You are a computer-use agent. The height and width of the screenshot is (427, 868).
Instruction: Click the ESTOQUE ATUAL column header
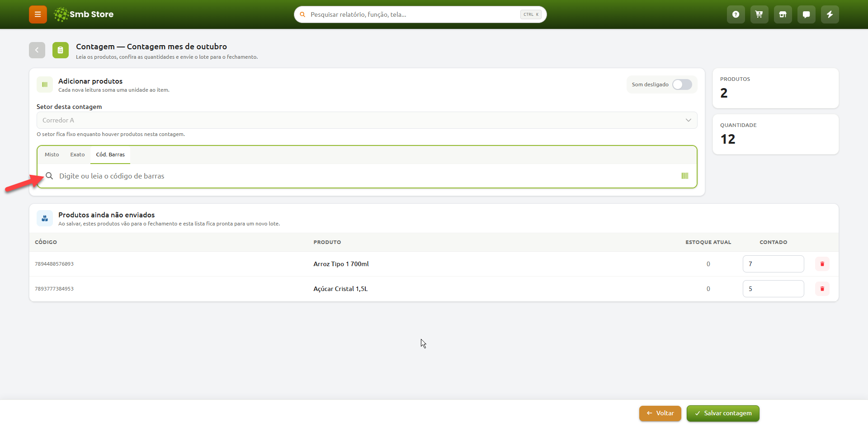(708, 242)
